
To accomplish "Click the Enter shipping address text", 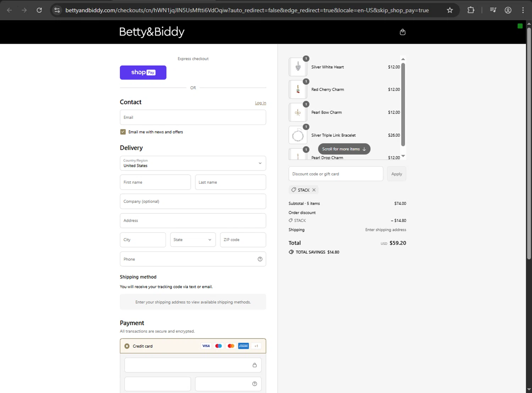I will pyautogui.click(x=386, y=230).
